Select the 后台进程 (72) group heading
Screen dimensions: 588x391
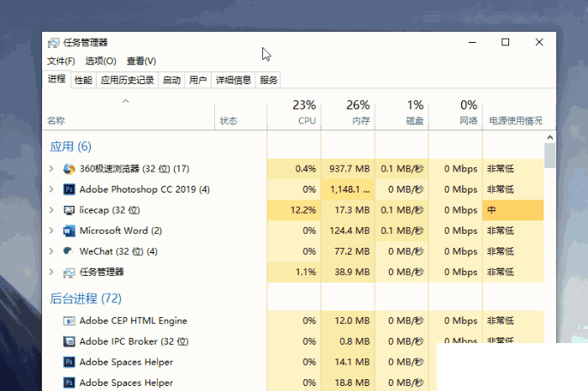pyautogui.click(x=86, y=299)
